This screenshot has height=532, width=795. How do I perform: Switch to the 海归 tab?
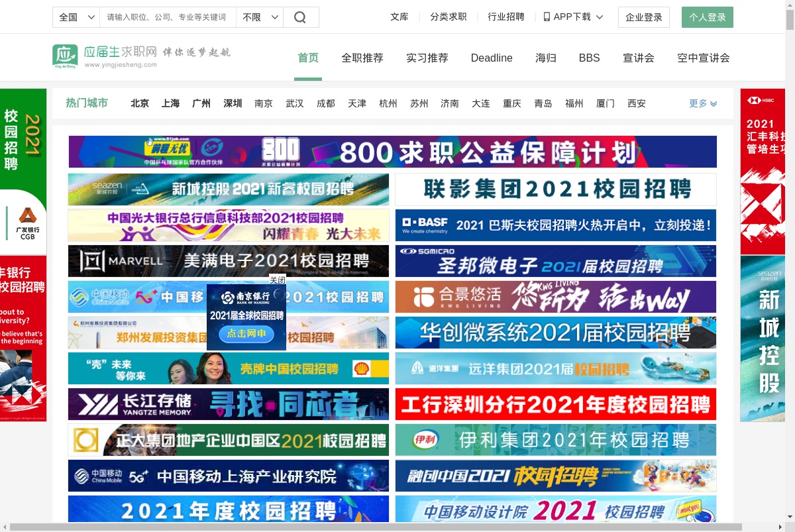(546, 58)
